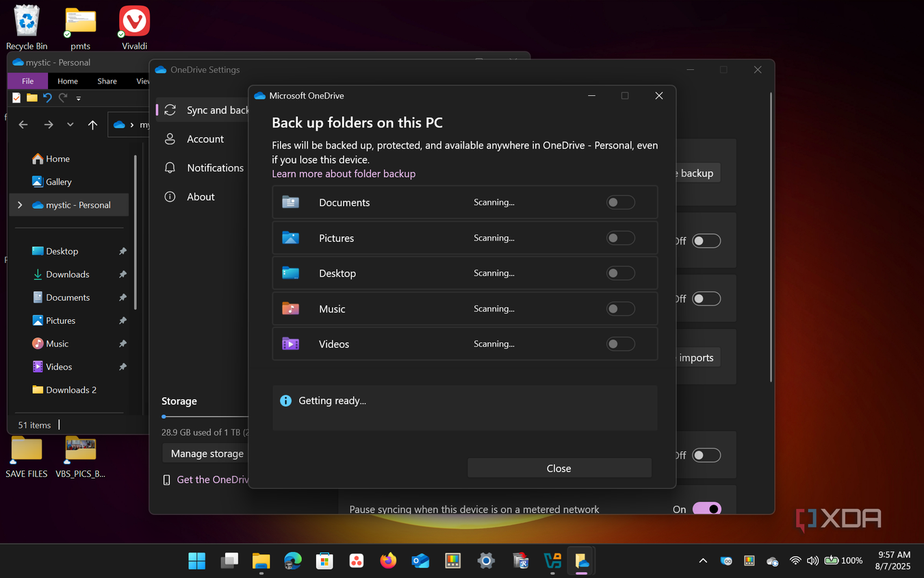Toggle backup for the Music folder
Image resolution: width=924 pixels, height=578 pixels.
coord(621,308)
